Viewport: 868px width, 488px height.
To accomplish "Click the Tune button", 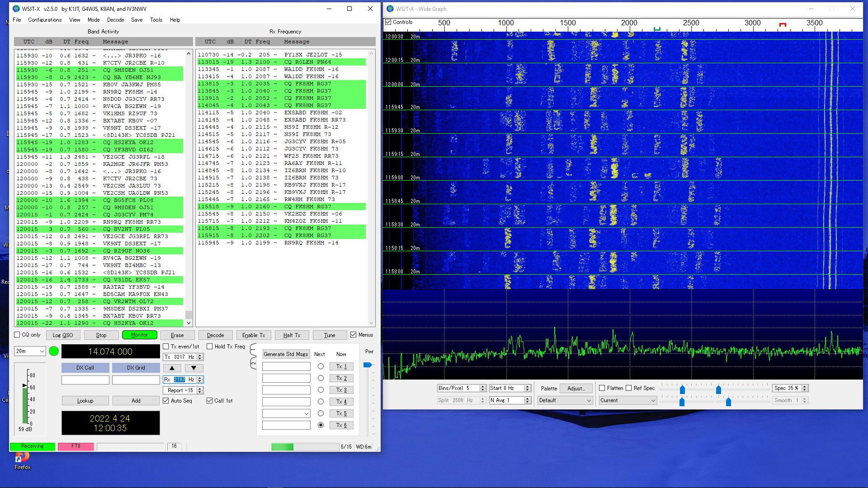I will point(330,335).
